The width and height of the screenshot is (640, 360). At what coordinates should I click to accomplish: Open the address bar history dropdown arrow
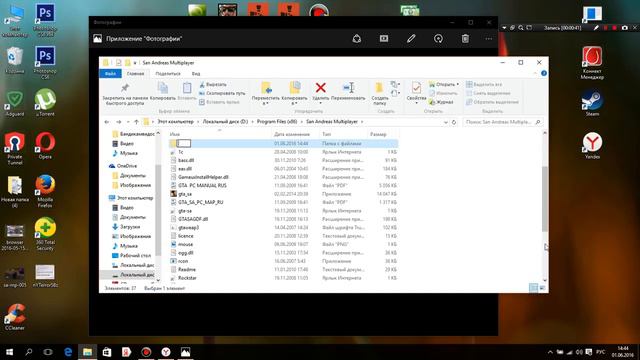coord(445,122)
